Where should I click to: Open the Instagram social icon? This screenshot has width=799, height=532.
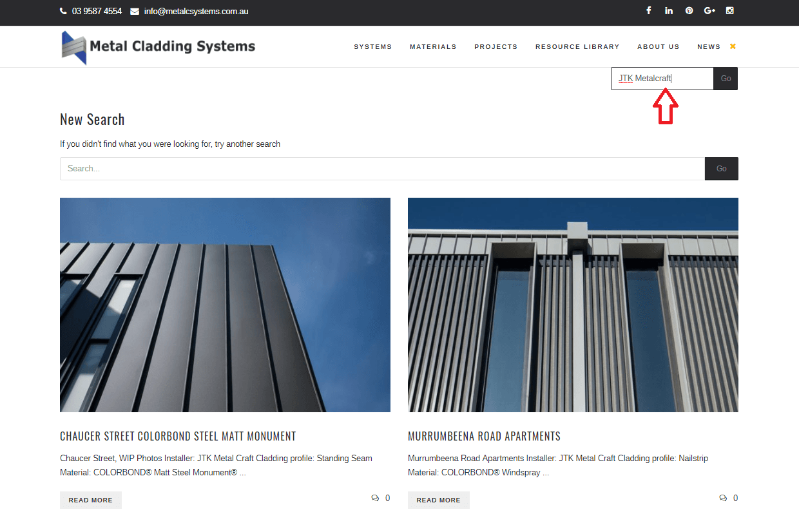click(x=730, y=10)
